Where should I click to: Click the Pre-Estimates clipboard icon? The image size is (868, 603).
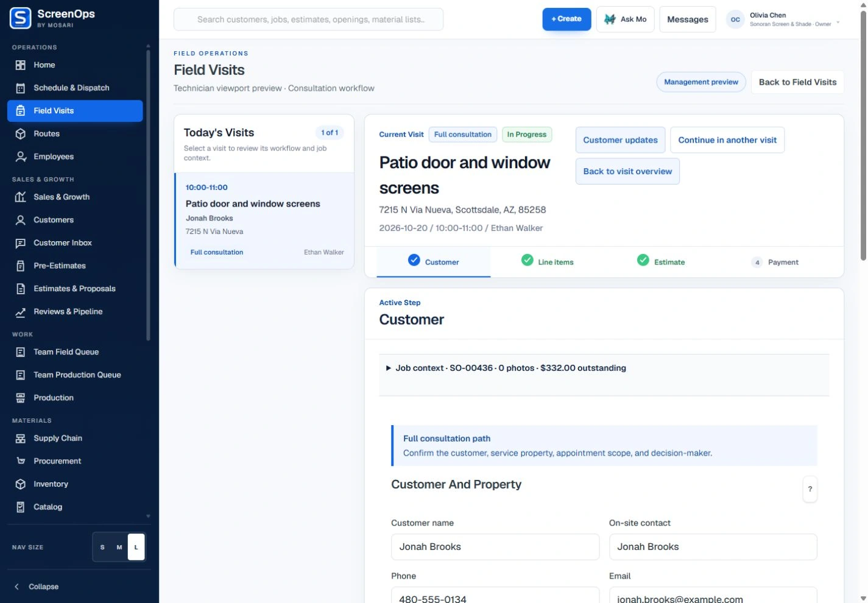[x=21, y=266]
